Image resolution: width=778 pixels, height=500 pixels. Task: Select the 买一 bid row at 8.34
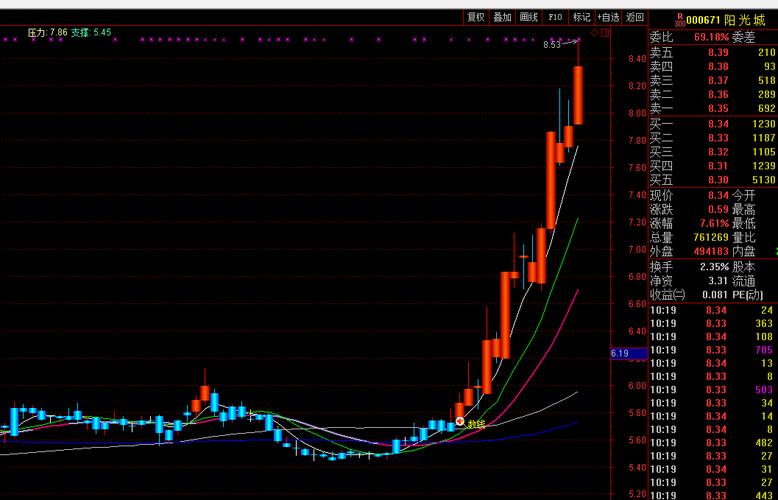712,123
